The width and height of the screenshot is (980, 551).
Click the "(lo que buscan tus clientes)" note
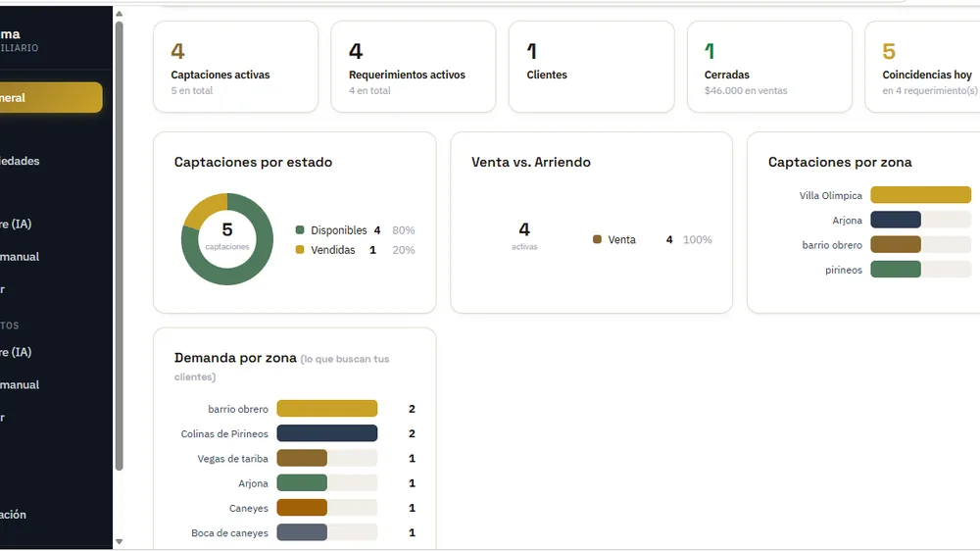282,368
